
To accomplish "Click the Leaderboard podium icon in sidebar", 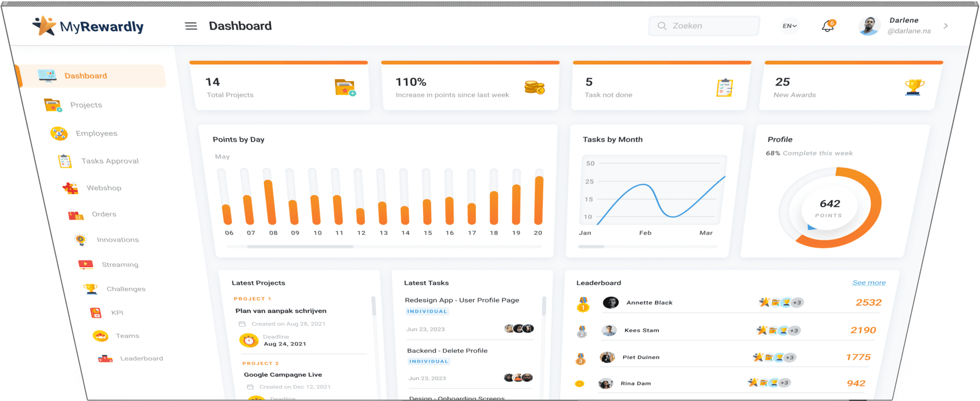I will click(x=105, y=358).
